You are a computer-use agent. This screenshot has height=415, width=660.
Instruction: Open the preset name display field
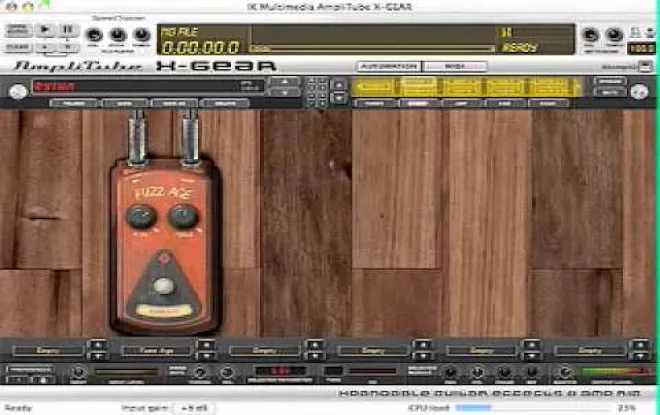pos(147,86)
